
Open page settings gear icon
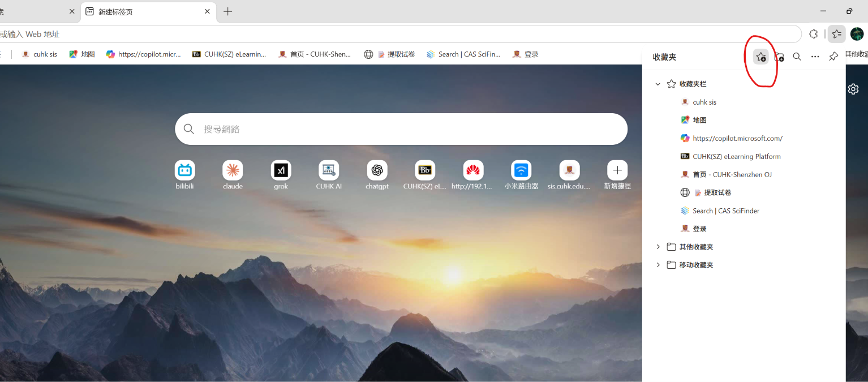click(853, 89)
